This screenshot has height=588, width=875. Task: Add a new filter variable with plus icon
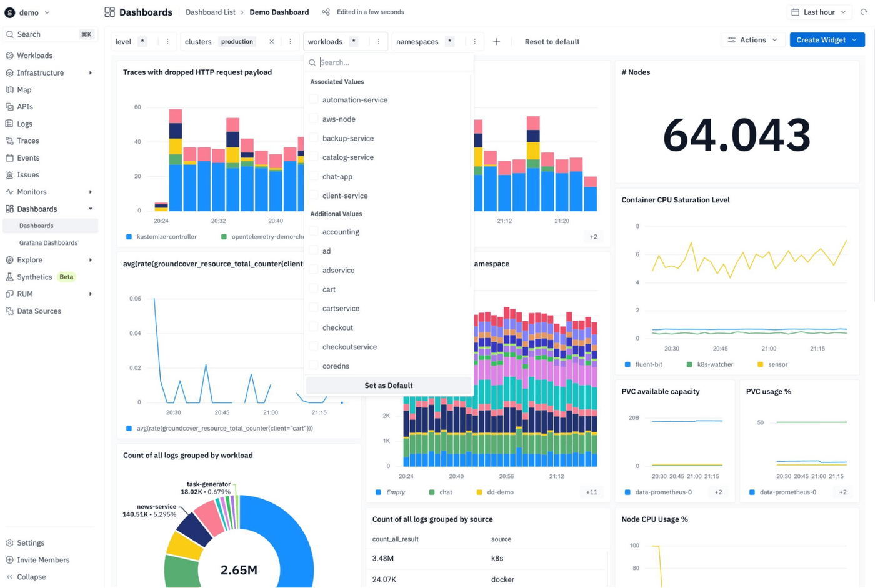click(496, 42)
